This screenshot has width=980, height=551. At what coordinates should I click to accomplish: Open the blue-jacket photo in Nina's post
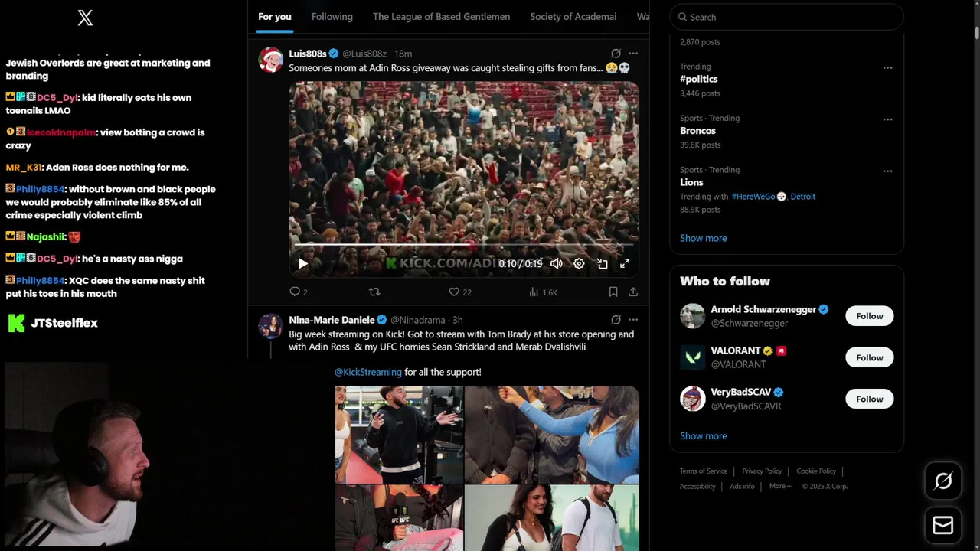tap(552, 435)
